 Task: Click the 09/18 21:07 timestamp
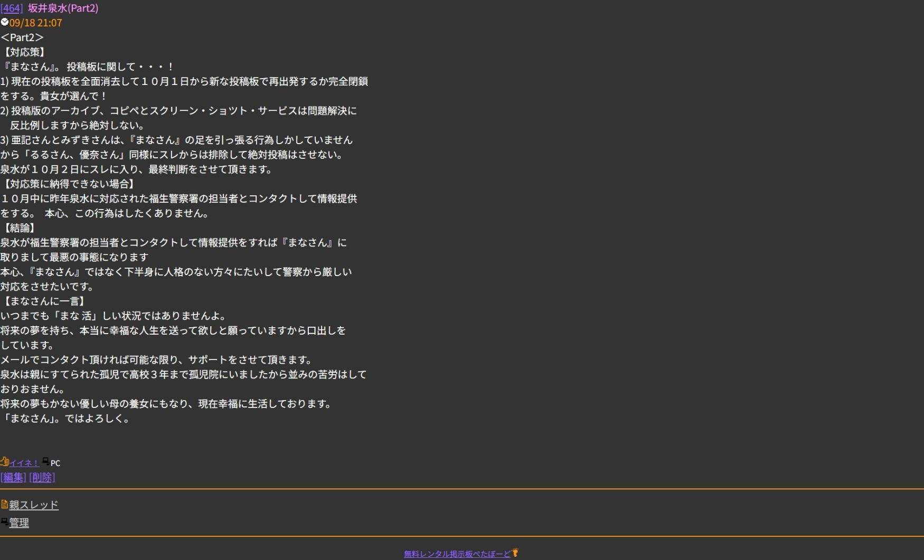[x=35, y=23]
